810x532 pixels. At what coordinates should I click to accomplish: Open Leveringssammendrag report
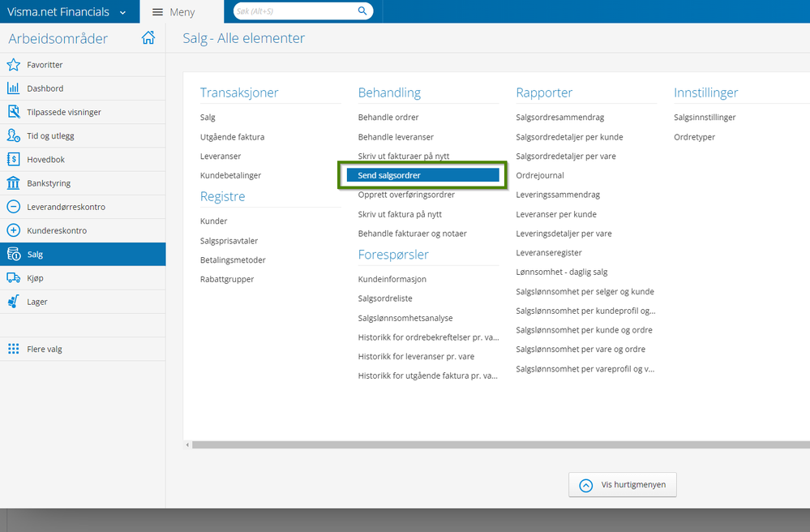pyautogui.click(x=558, y=195)
